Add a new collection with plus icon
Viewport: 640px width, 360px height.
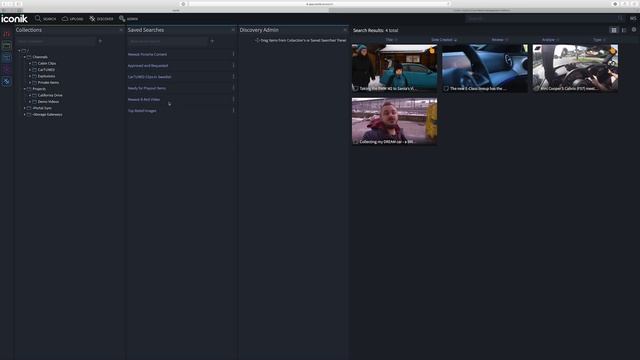100,41
